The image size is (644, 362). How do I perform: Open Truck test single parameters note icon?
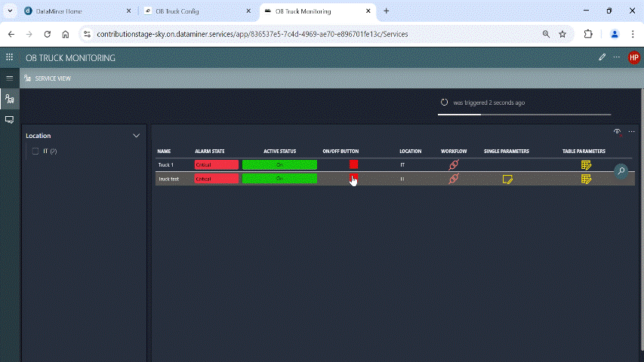[x=507, y=179]
